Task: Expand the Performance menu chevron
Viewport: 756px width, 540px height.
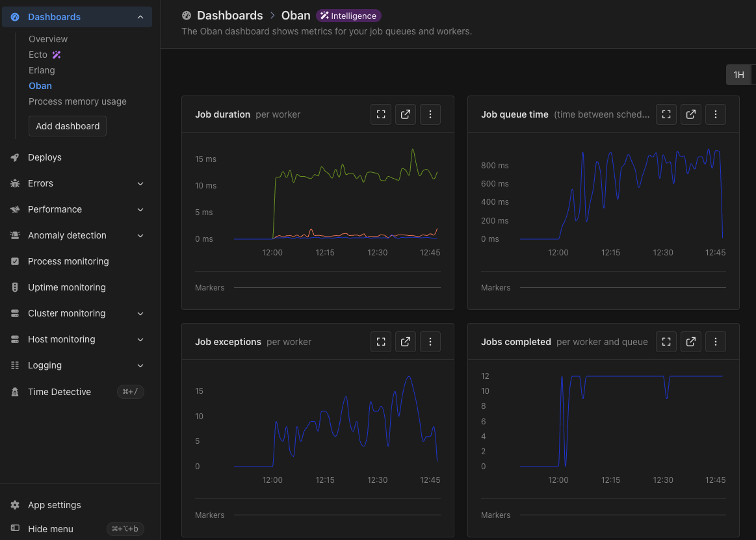Action: point(140,210)
